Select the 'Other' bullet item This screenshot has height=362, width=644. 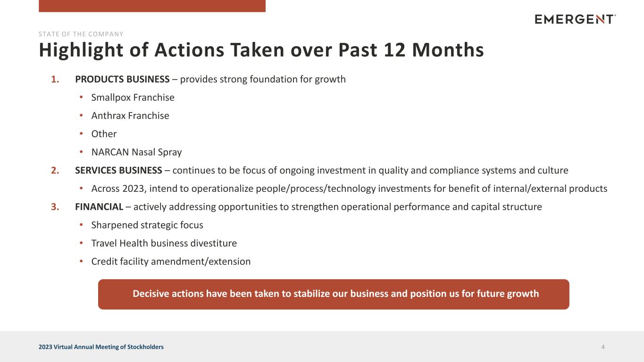(x=104, y=134)
